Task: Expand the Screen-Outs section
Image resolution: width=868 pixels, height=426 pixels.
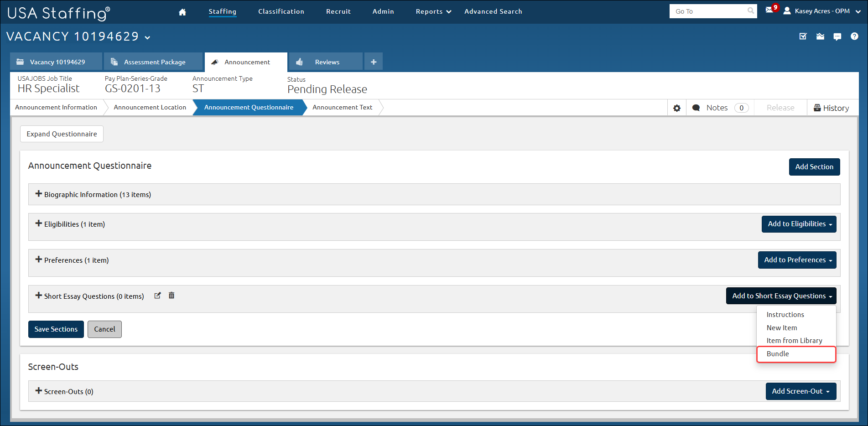Action: click(38, 391)
